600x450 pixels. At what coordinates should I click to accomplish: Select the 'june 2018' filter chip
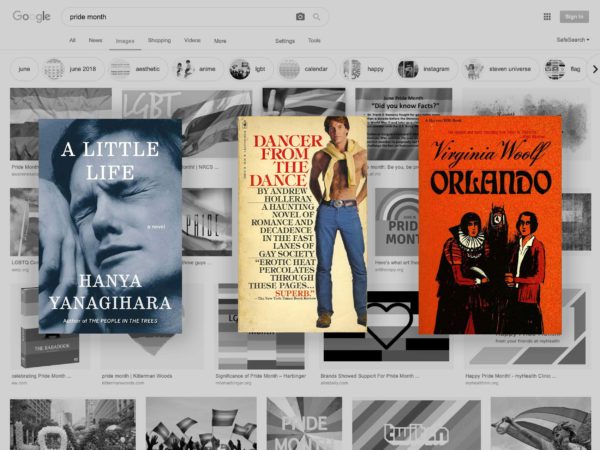(73, 69)
